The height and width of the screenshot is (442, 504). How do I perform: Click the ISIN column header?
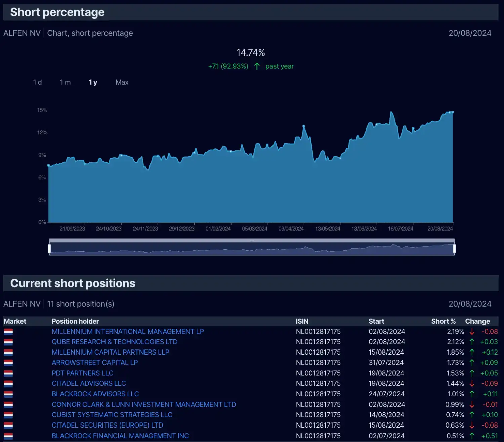coord(302,321)
